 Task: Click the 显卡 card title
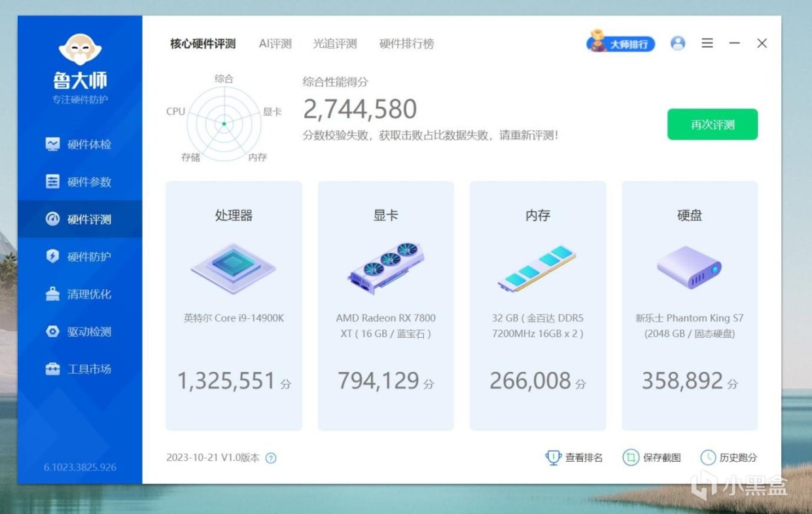[385, 215]
